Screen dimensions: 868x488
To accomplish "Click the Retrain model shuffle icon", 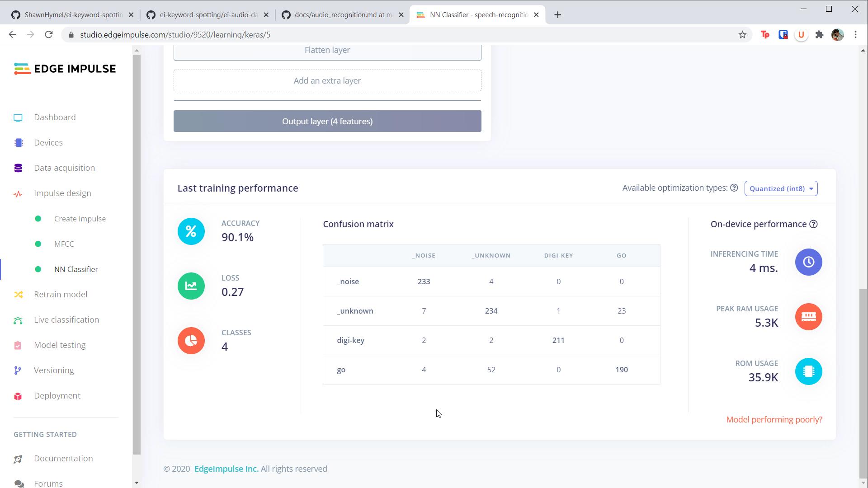I will click(18, 295).
